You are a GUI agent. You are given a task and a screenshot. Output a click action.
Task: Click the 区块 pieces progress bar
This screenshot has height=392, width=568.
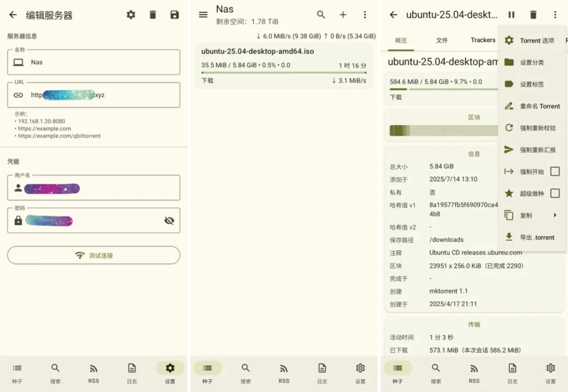pos(444,130)
